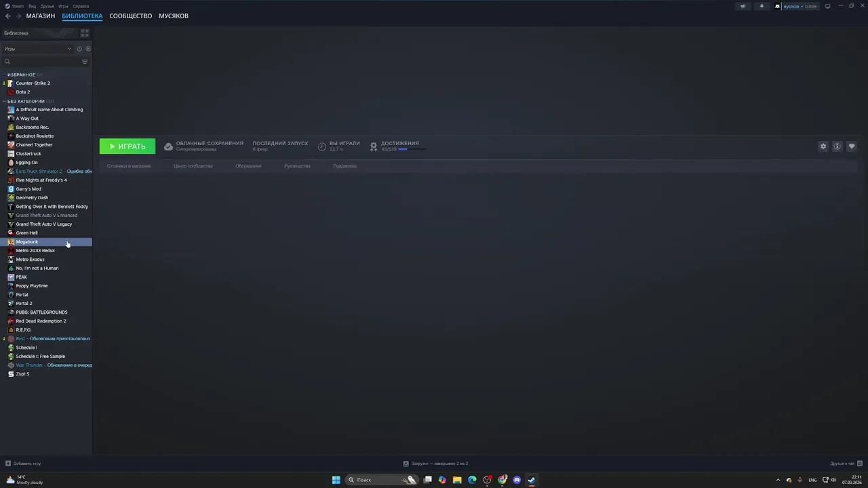The height and width of the screenshot is (488, 868).
Task: Click the downloads icon in footer
Action: click(406, 464)
